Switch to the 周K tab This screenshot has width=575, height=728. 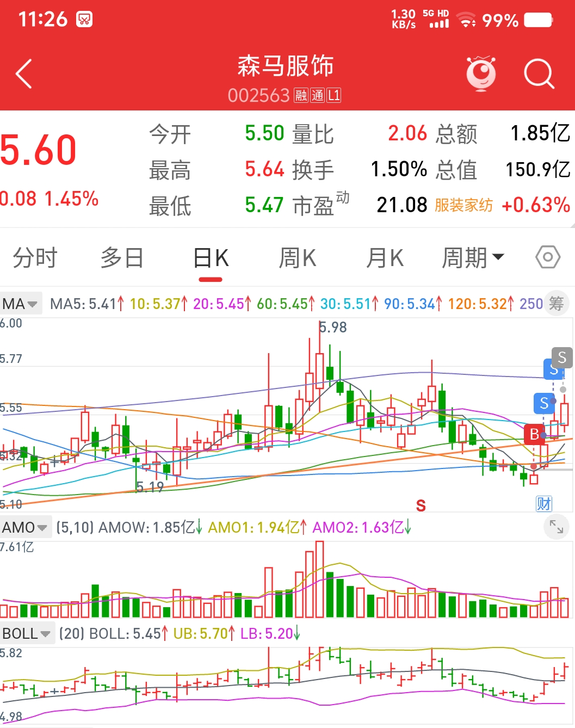[x=298, y=257]
